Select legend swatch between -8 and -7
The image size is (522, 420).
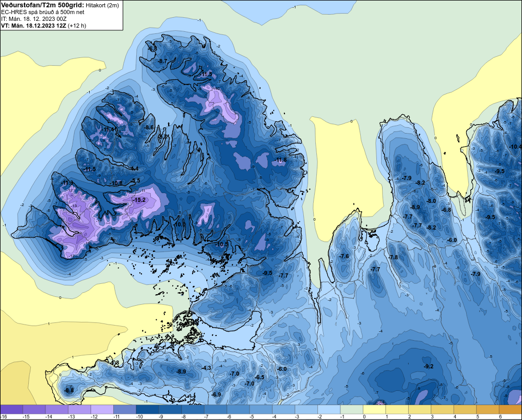tap(193, 410)
